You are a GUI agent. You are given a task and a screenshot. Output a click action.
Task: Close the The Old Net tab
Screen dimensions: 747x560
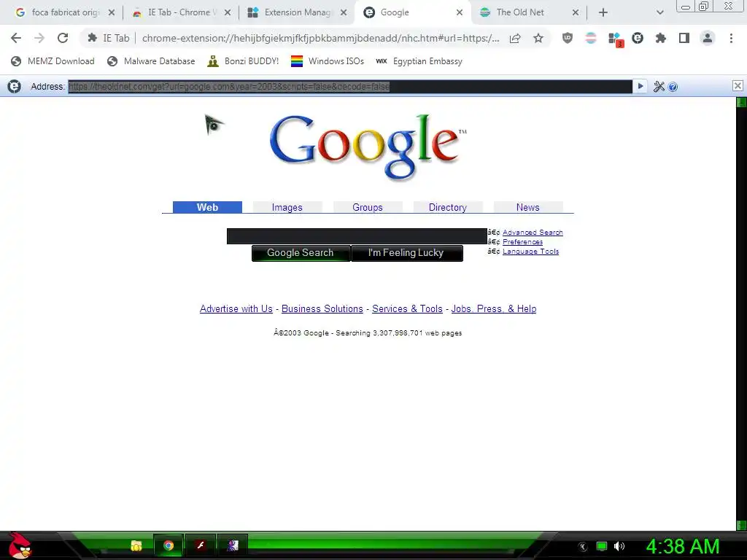pos(576,12)
